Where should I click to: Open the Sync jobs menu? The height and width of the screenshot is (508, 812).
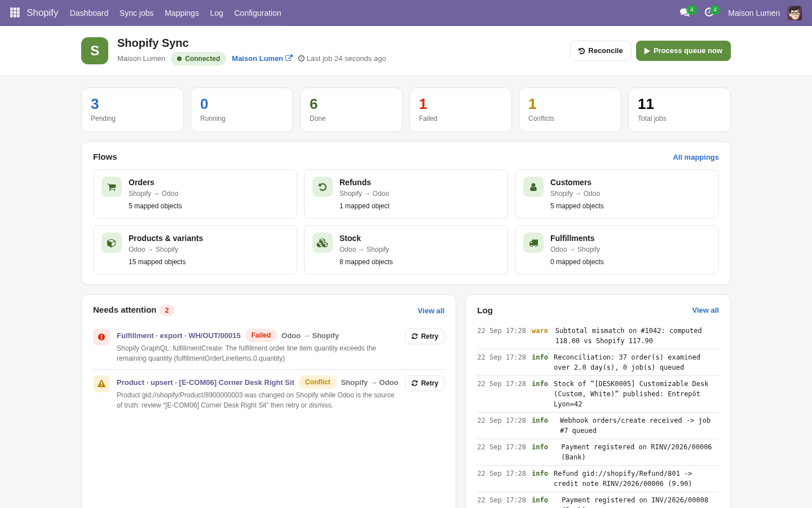136,13
